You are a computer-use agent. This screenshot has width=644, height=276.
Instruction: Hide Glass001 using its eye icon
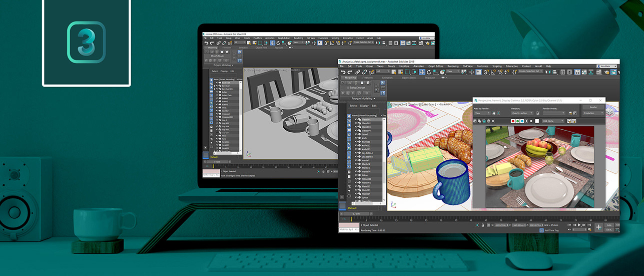pos(356,119)
